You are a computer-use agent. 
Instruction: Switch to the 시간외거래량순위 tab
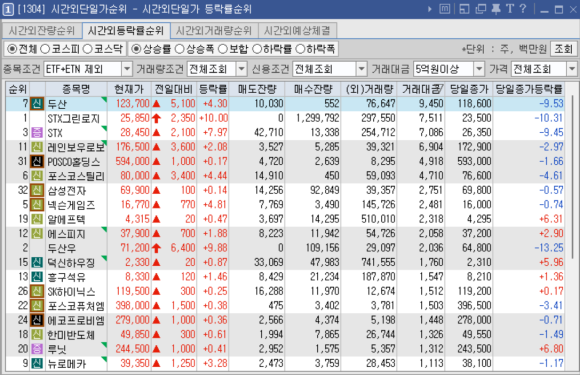tap(214, 30)
